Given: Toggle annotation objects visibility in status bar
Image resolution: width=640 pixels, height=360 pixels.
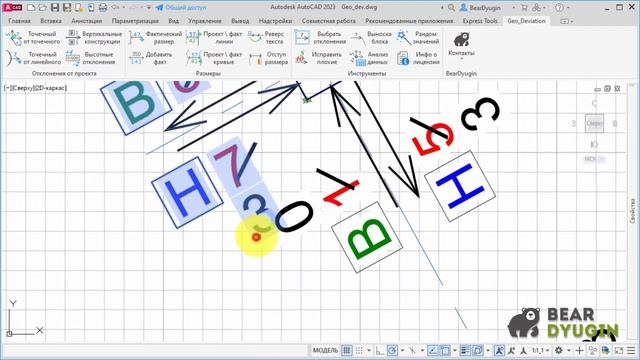Looking at the screenshot, I should pos(499,350).
